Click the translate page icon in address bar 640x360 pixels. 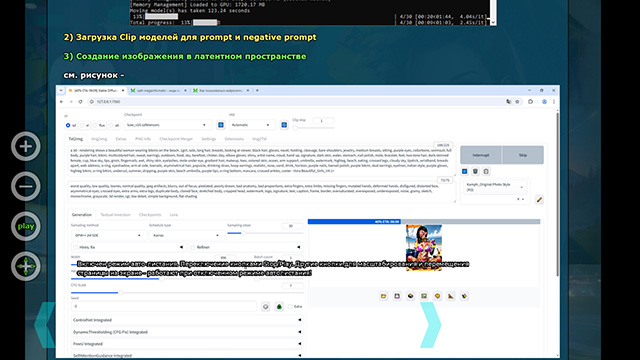508,102
